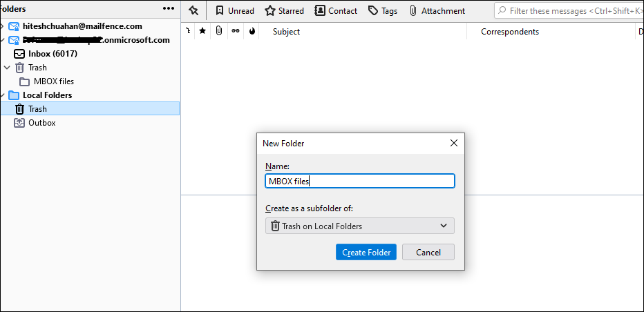Image resolution: width=644 pixels, height=312 pixels.
Task: Open the Folders pane options menu
Action: point(169,8)
